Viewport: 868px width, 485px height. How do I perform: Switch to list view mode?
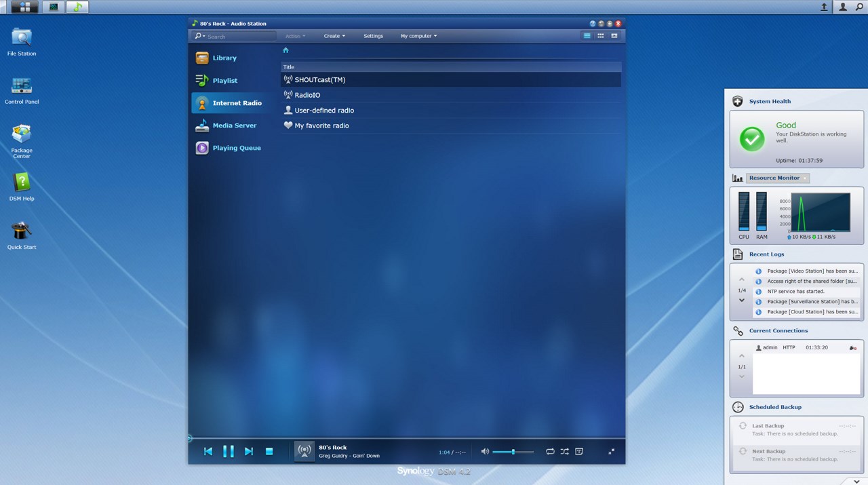click(x=587, y=36)
